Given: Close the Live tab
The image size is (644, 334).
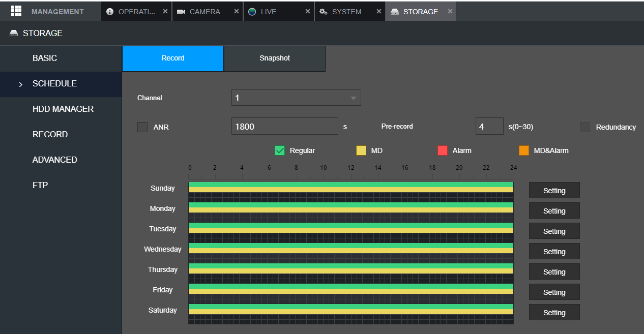Looking at the screenshot, I should click(x=308, y=11).
